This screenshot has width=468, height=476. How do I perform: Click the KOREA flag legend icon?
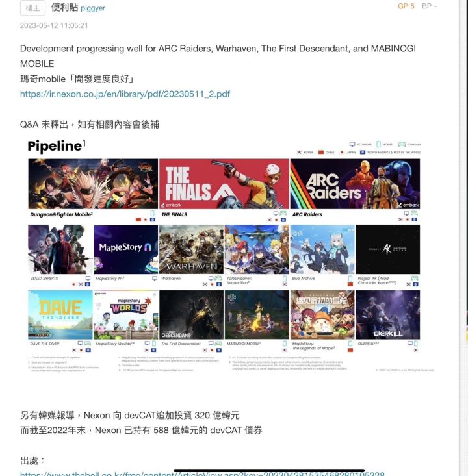pos(300,152)
